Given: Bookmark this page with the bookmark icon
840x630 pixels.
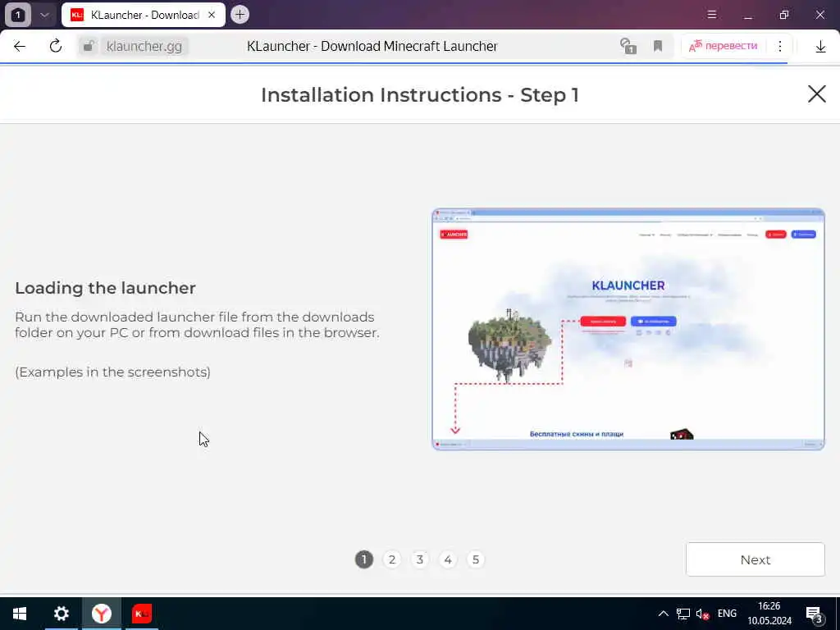Looking at the screenshot, I should click(x=658, y=47).
